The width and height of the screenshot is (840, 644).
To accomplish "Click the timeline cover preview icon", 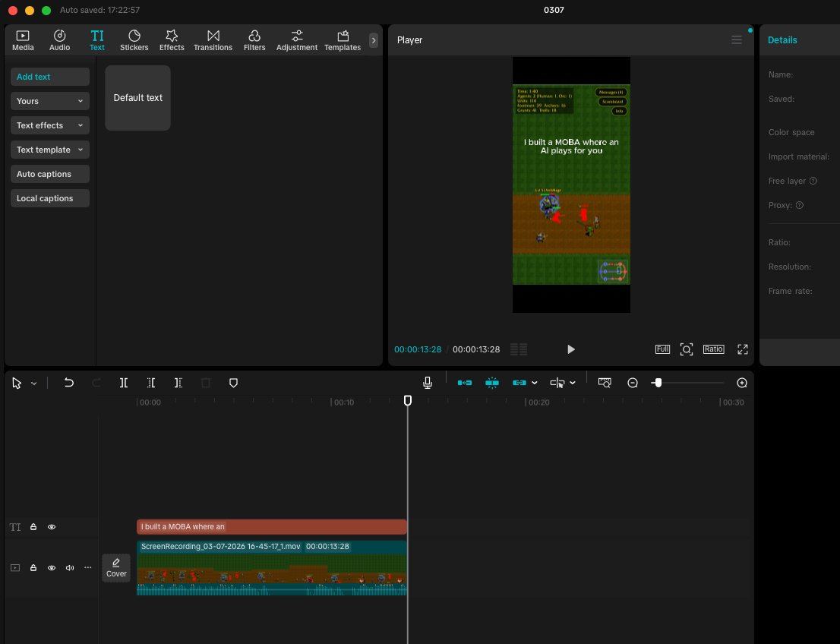I will 605,383.
